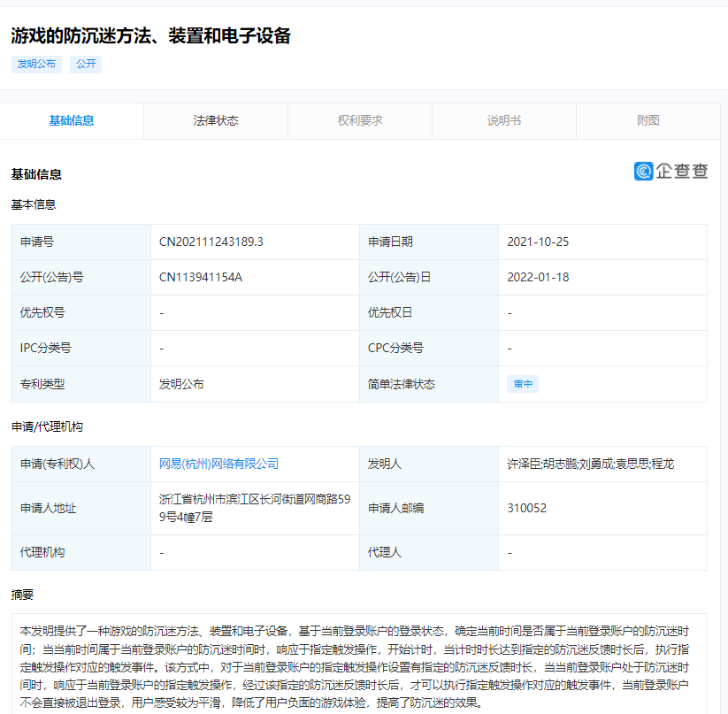
Task: Click the 发明公布 tag under the title
Action: [x=36, y=64]
